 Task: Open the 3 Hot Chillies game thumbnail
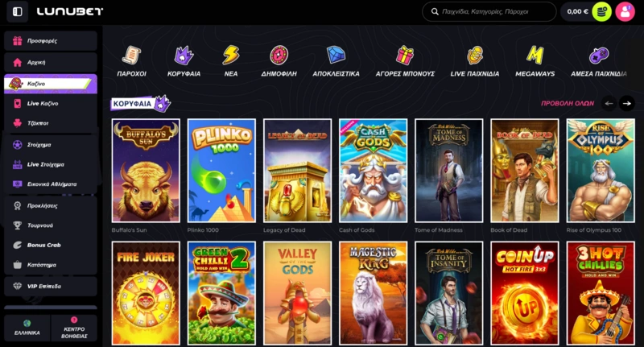click(601, 293)
